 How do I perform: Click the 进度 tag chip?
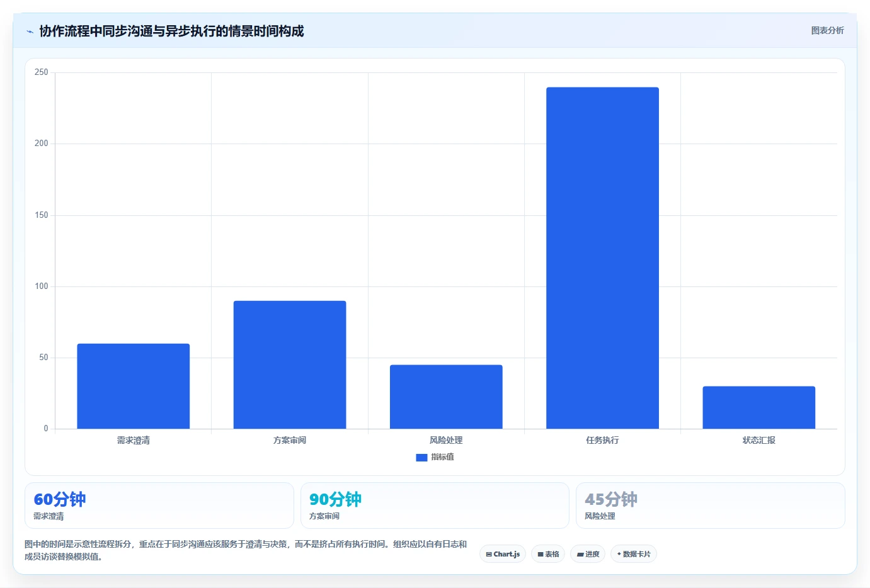click(588, 554)
